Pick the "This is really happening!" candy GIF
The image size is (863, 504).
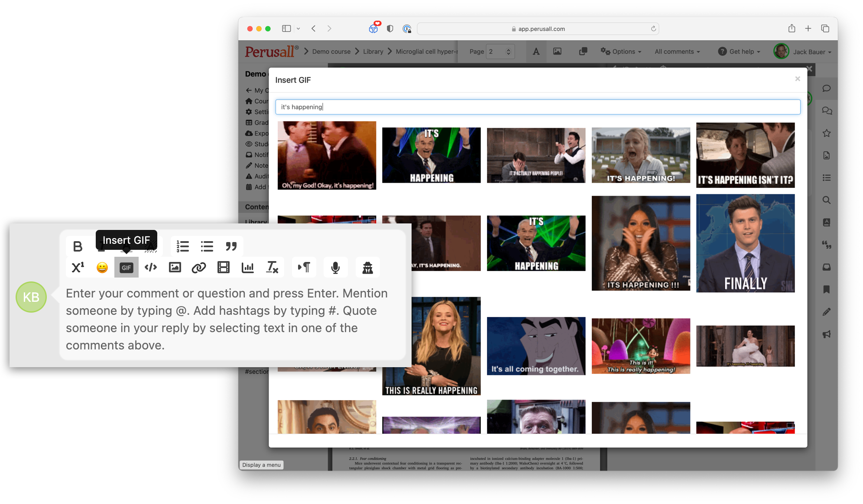[x=641, y=346]
